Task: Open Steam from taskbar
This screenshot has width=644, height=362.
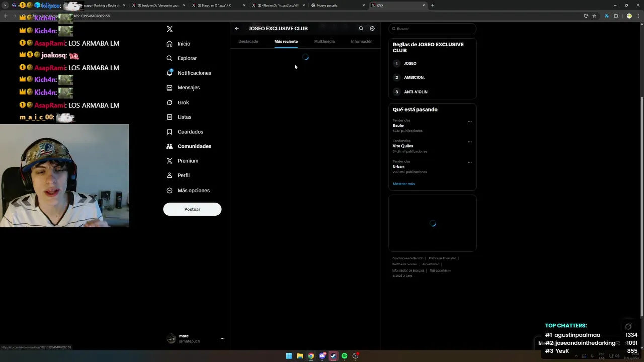Action: (x=333, y=356)
